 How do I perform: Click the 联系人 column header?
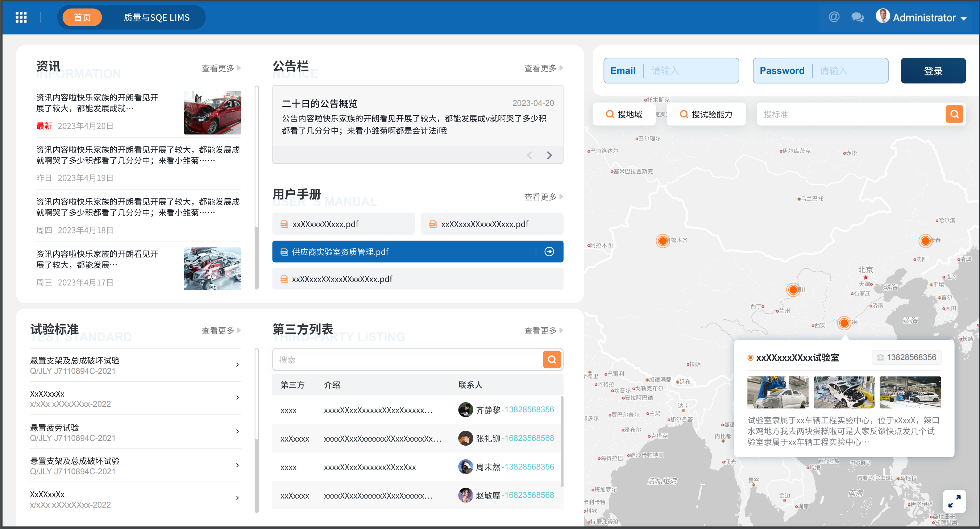[470, 385]
